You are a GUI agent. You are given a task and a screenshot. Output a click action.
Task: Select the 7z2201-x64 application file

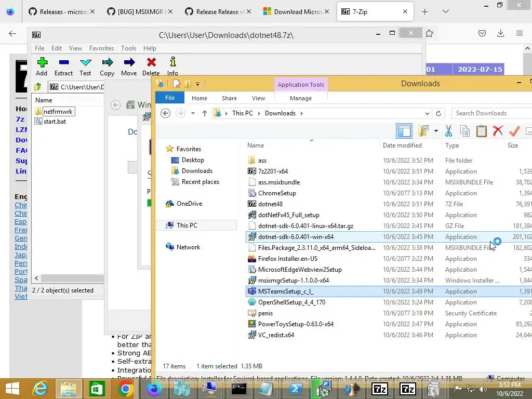273,171
